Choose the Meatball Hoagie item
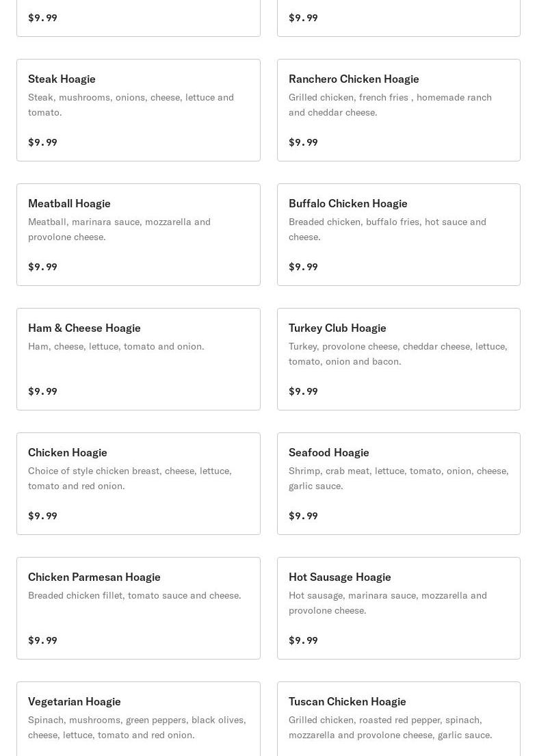This screenshot has width=537, height=756. click(138, 234)
